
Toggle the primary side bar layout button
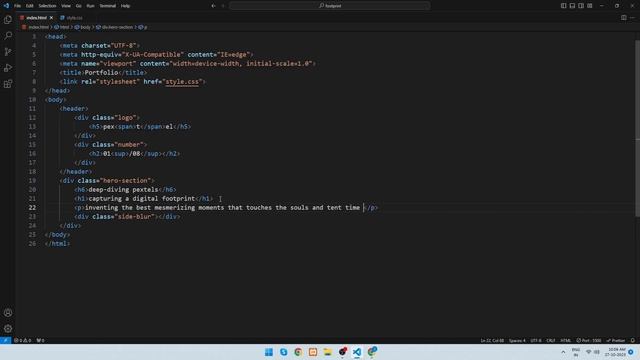563,6
